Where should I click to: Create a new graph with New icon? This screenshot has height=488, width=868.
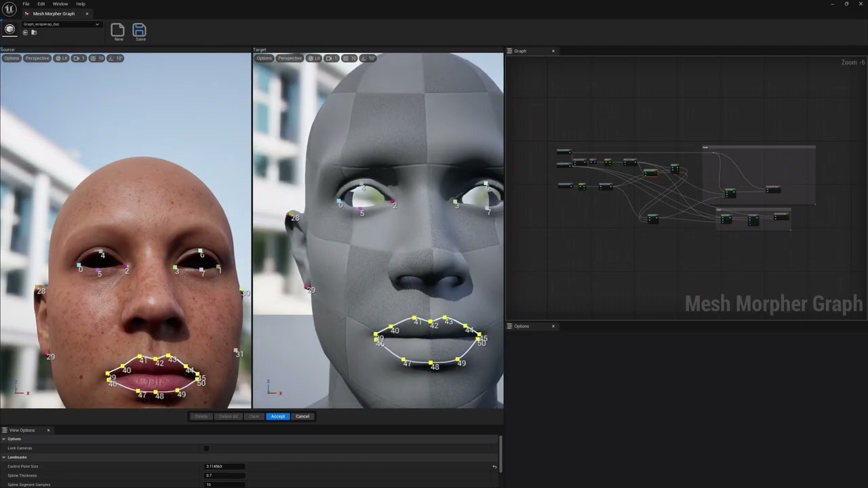pyautogui.click(x=118, y=30)
